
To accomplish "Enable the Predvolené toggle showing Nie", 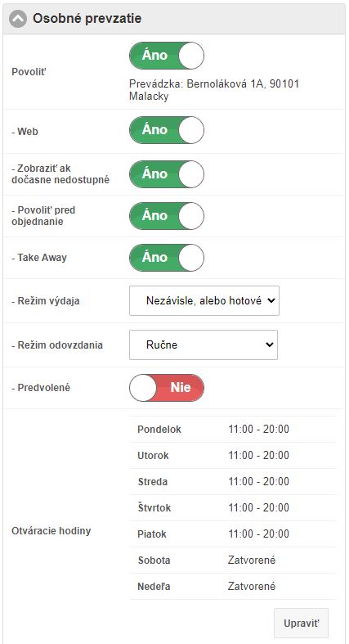I will (167, 387).
